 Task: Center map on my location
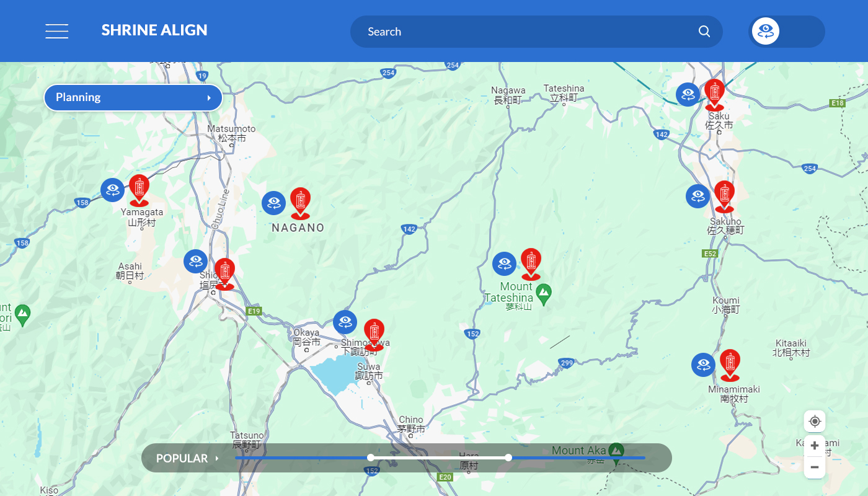click(x=815, y=421)
